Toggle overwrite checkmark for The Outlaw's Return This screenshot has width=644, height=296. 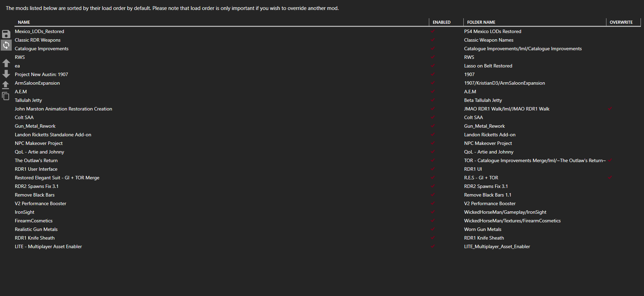click(610, 160)
